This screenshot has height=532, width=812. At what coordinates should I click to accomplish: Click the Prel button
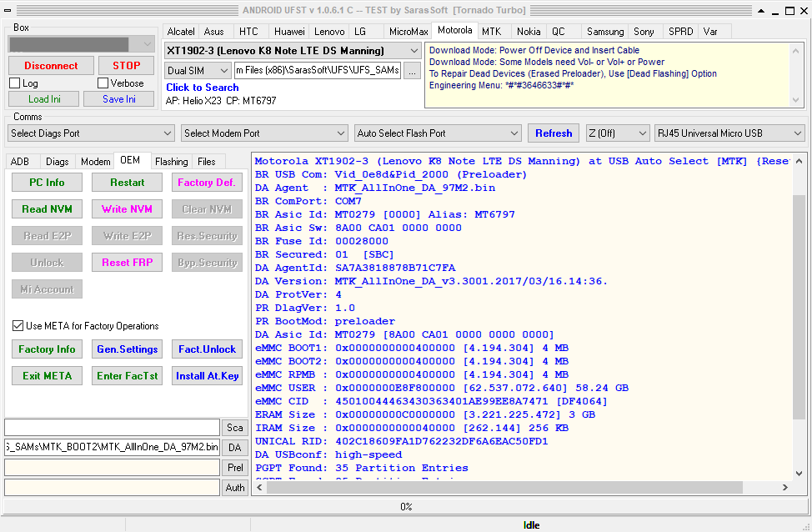234,468
